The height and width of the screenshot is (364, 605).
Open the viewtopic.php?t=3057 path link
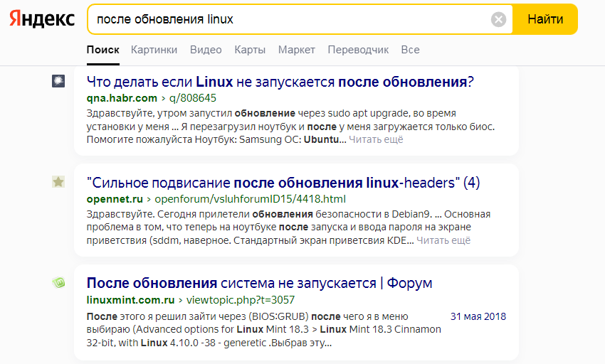tap(241, 300)
